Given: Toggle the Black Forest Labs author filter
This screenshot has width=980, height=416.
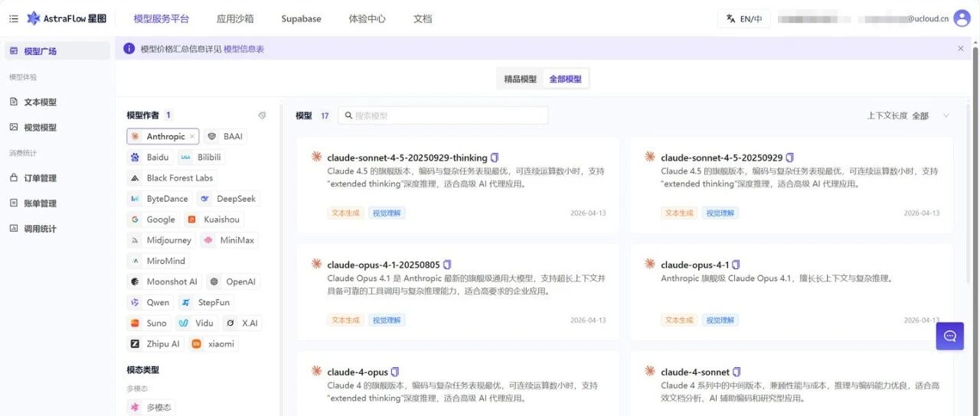Looking at the screenshot, I should 171,178.
